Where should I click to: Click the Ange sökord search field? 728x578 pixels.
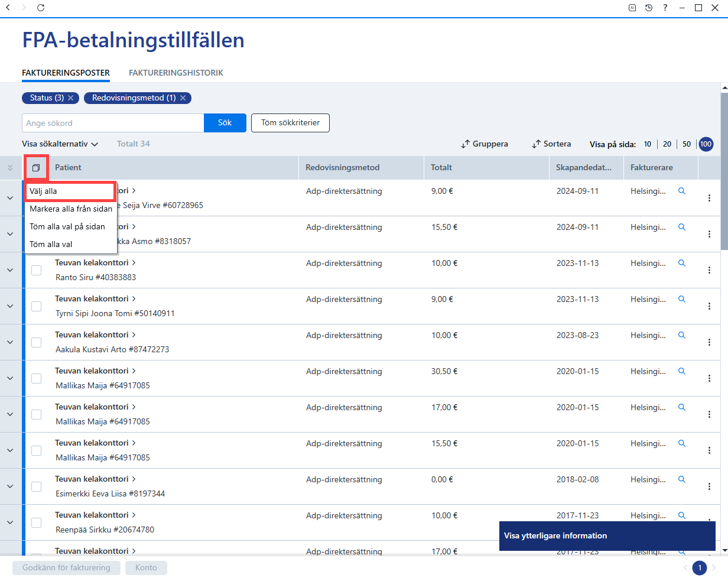(x=113, y=123)
